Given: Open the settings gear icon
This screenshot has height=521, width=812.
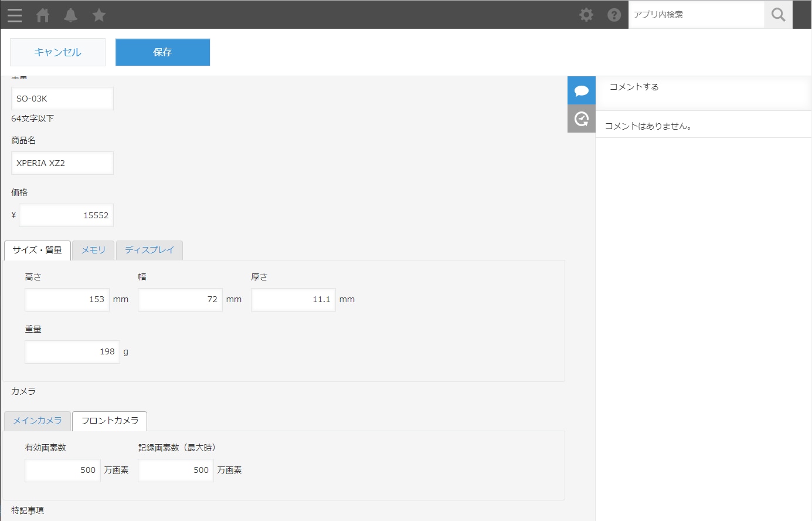Looking at the screenshot, I should [586, 15].
